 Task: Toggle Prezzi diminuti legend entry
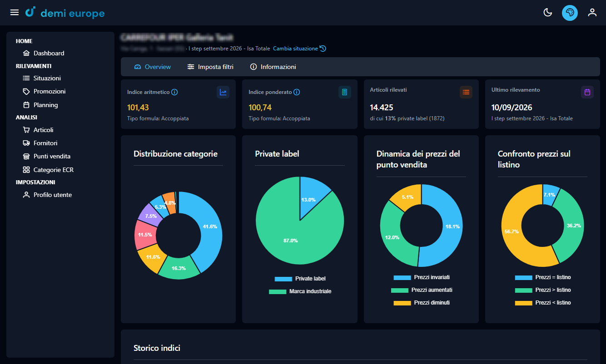point(421,303)
